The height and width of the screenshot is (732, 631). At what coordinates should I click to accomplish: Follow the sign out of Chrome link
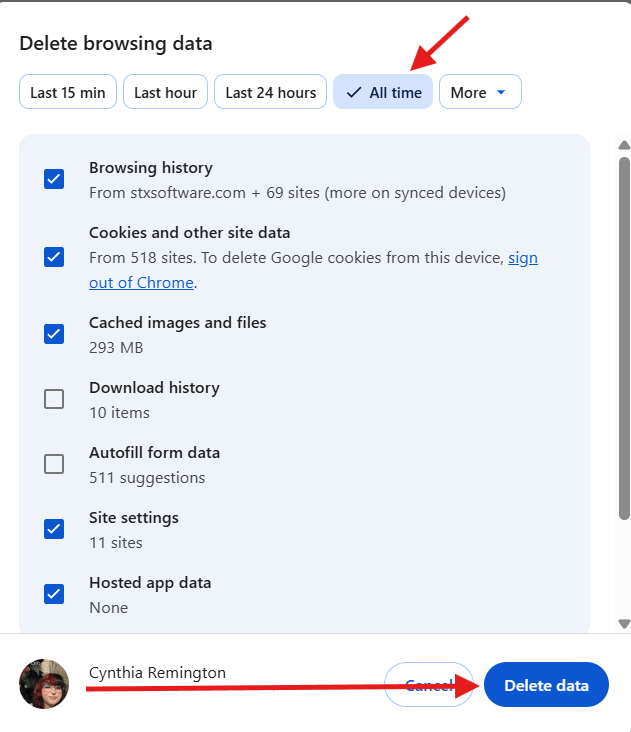pos(313,270)
